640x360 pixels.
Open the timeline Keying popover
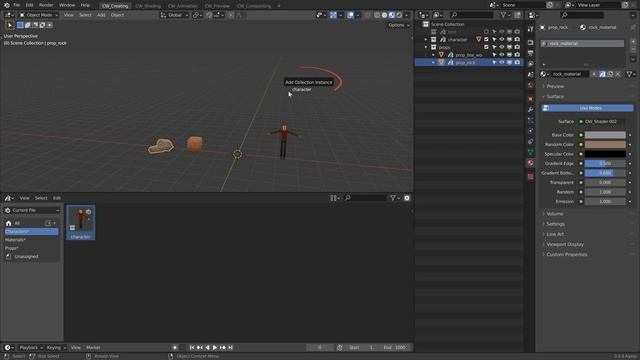click(x=56, y=347)
